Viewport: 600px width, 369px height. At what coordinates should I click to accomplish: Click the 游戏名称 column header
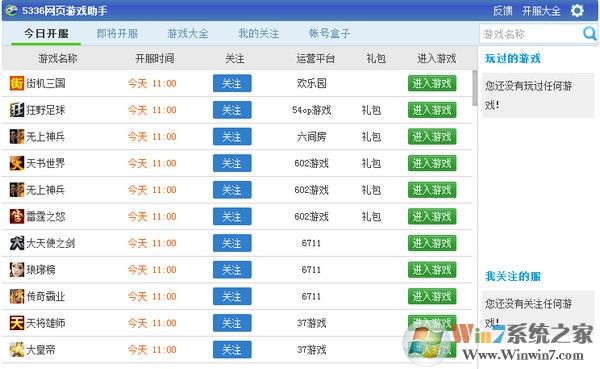(58, 58)
